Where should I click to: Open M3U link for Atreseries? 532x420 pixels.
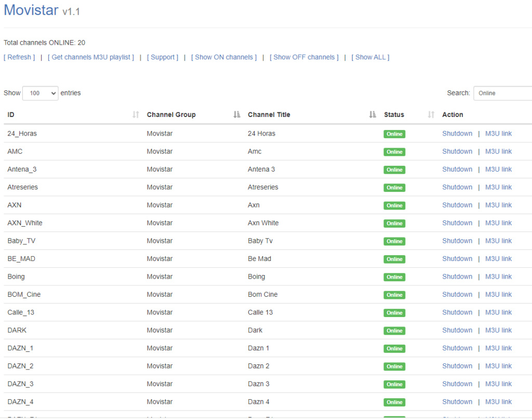498,187
